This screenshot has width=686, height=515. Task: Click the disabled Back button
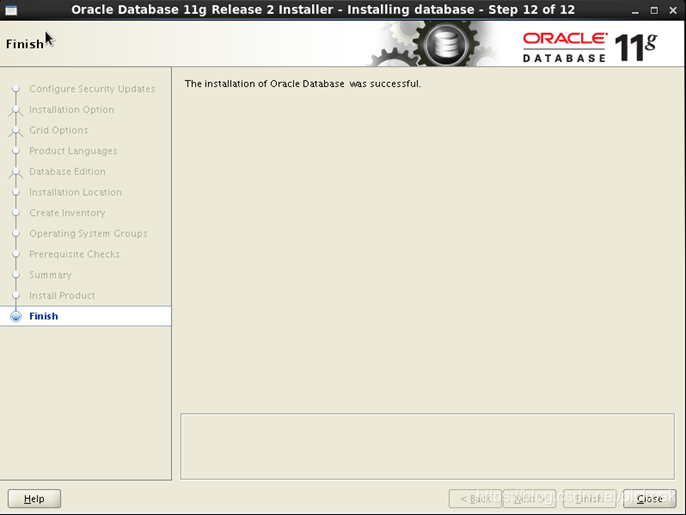tap(475, 498)
